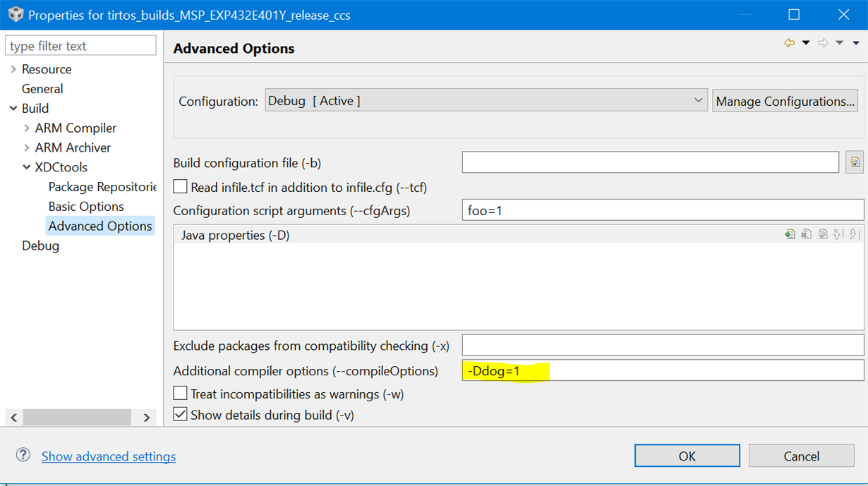The height and width of the screenshot is (486, 868).
Task: Click the Manage Configurations button
Action: coord(785,101)
